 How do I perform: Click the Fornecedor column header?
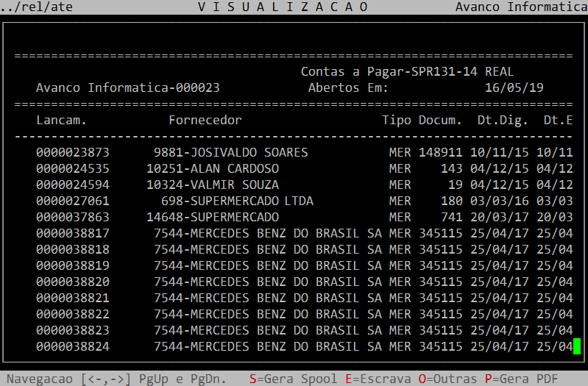pyautogui.click(x=205, y=120)
